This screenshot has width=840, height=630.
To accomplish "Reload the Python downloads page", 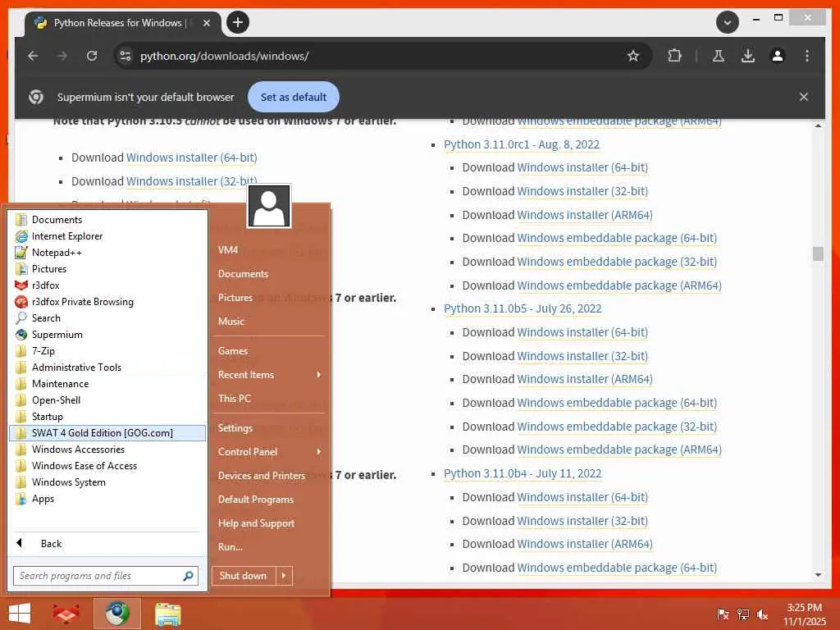I will coord(92,56).
